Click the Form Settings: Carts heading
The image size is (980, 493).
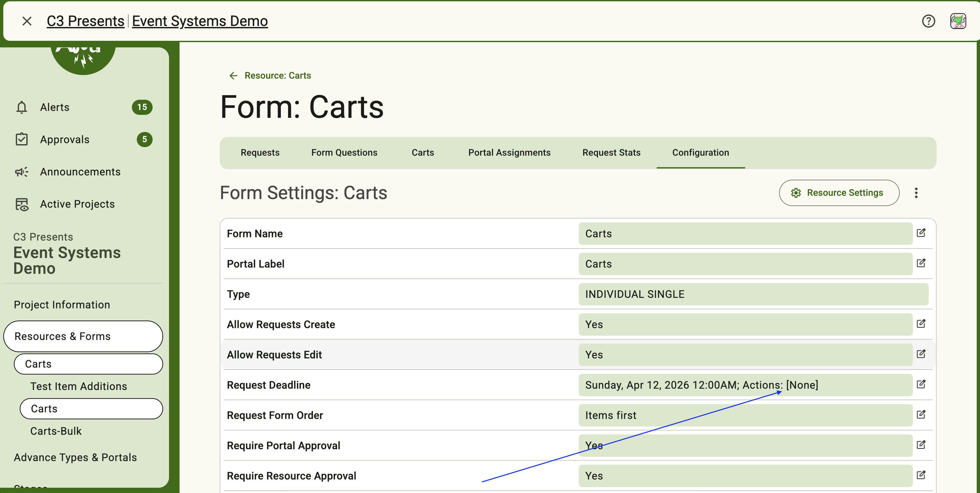click(x=303, y=193)
